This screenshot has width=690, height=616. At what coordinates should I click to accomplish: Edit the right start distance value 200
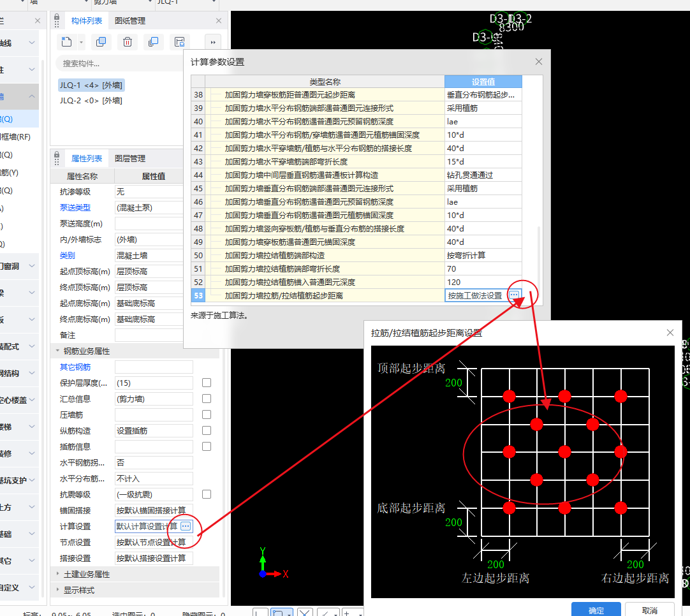[635, 564]
